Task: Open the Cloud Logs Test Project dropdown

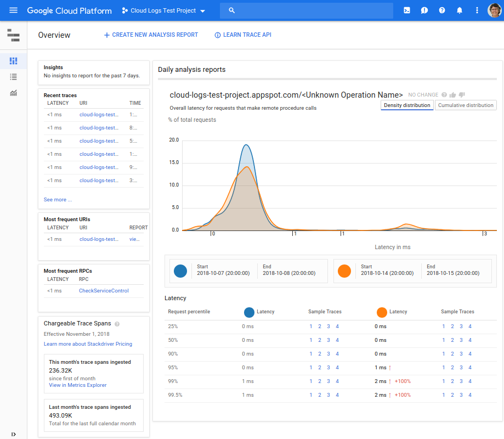Action: click(163, 10)
